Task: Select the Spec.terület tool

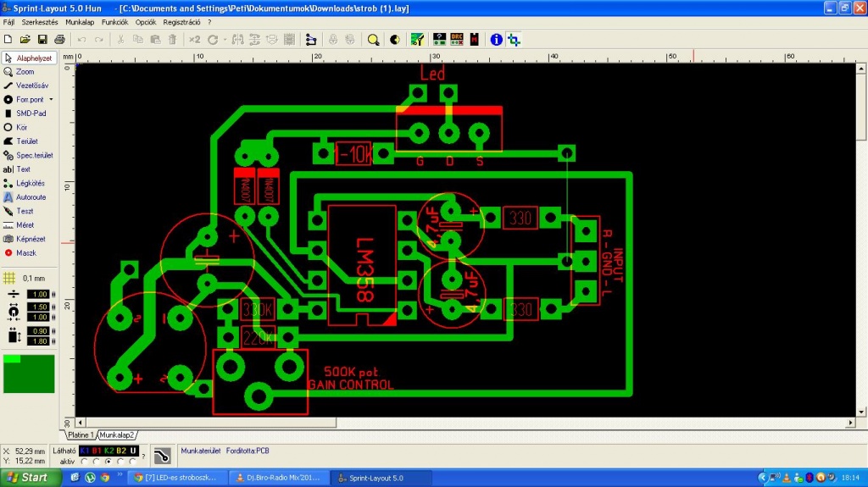Action: click(x=30, y=156)
